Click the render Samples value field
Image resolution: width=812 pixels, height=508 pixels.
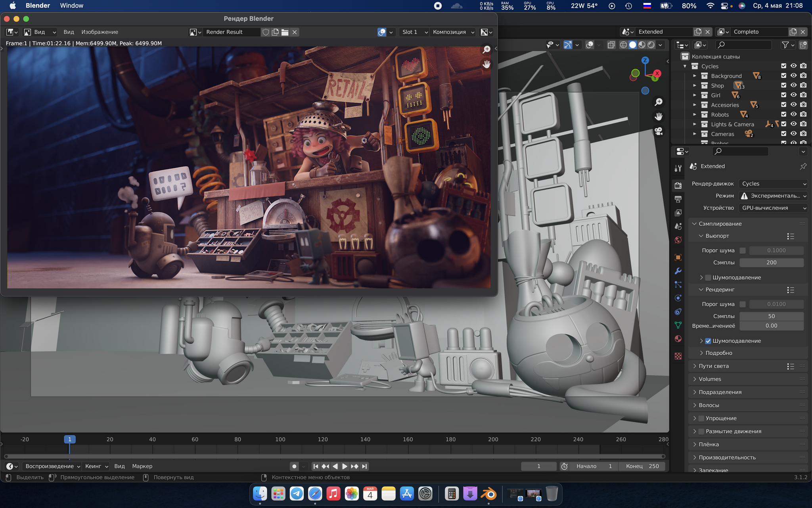tap(771, 316)
